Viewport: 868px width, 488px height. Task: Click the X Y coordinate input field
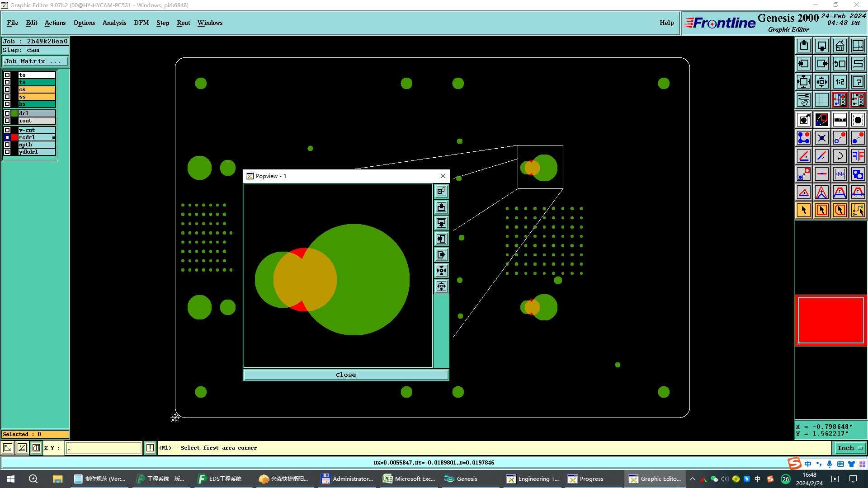pyautogui.click(x=104, y=448)
